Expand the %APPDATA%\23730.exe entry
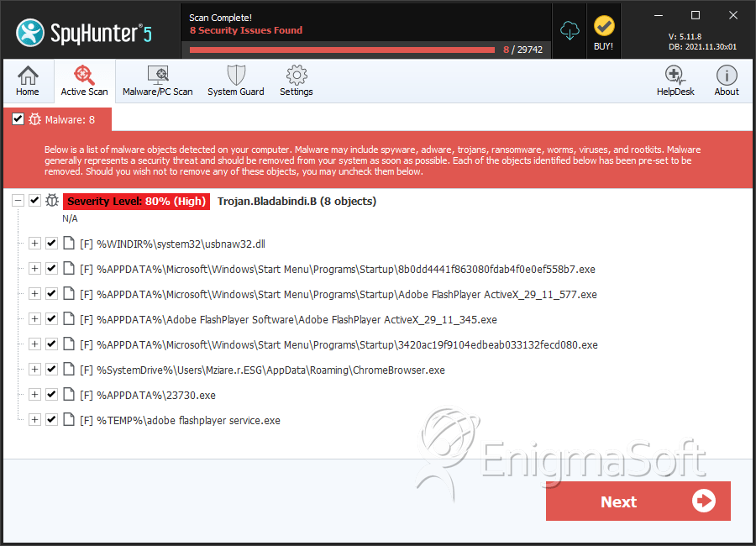The image size is (756, 546). click(34, 395)
